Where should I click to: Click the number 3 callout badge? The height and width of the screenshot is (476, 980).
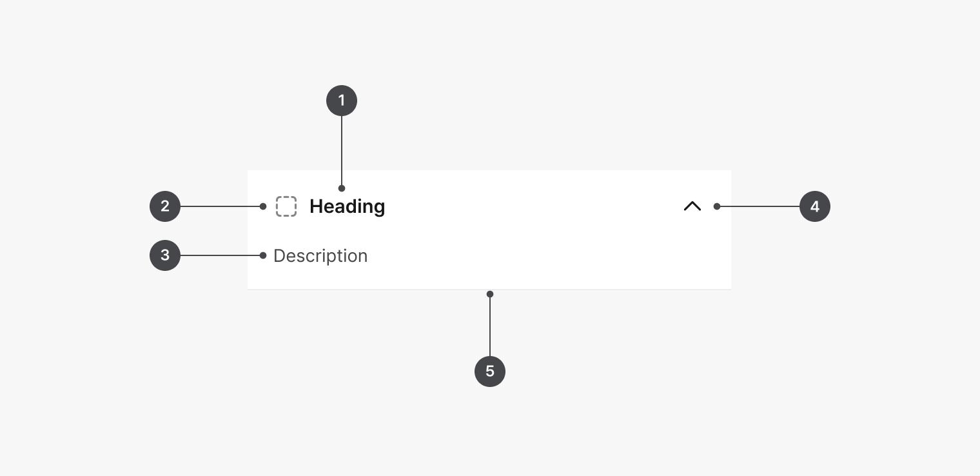(x=165, y=255)
